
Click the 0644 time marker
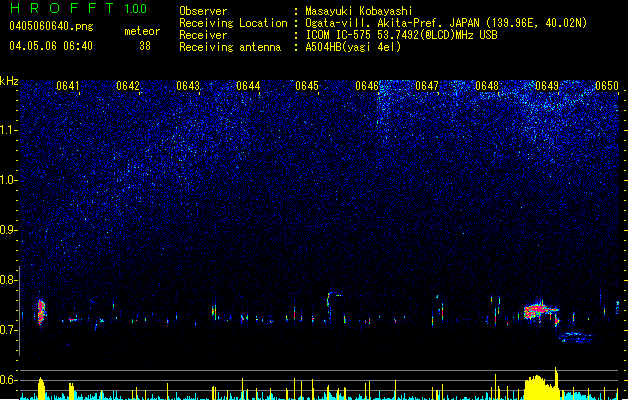(248, 86)
